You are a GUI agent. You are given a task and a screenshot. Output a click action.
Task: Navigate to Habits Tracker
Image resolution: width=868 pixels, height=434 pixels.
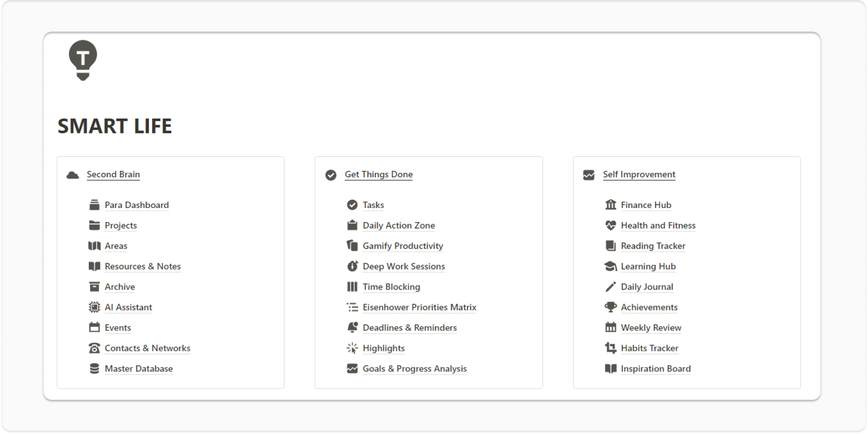(649, 348)
